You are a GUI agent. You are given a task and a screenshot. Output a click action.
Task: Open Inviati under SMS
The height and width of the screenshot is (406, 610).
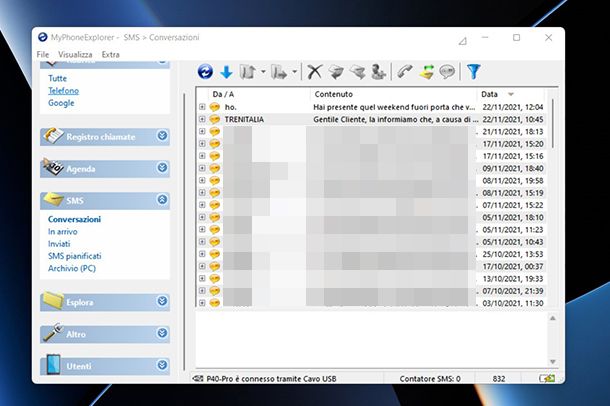pyautogui.click(x=59, y=244)
